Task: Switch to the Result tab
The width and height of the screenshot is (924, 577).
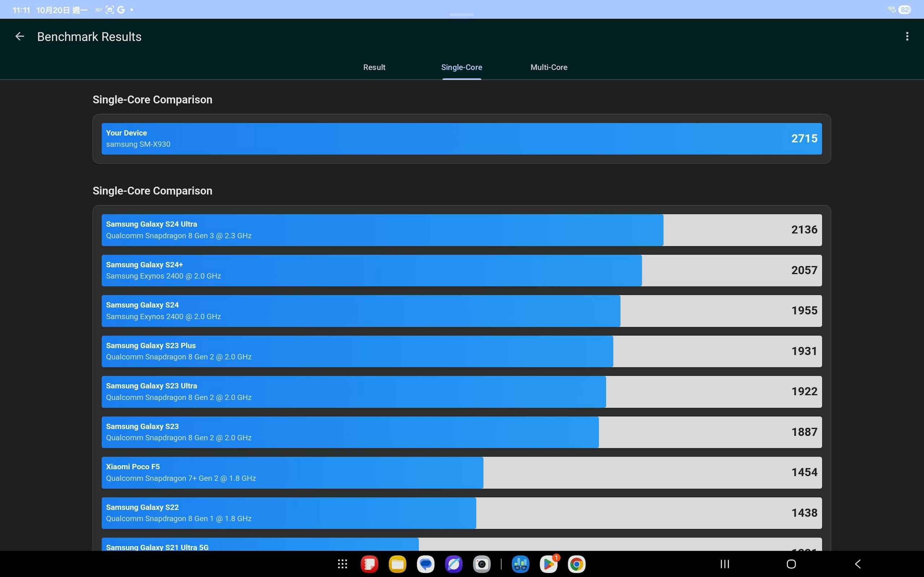Action: [x=374, y=68]
